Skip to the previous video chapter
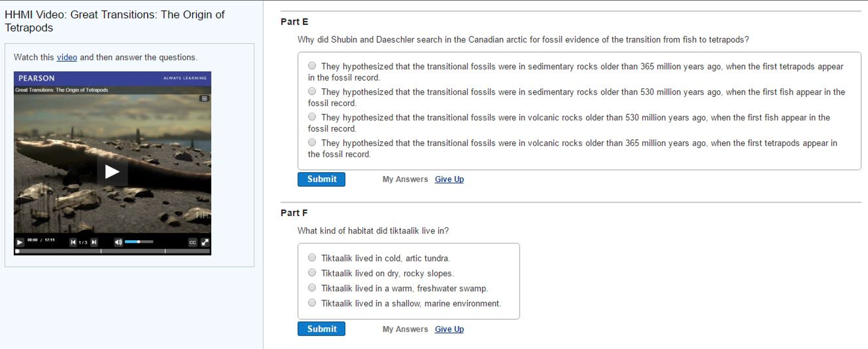This screenshot has width=868, height=349. [73, 242]
